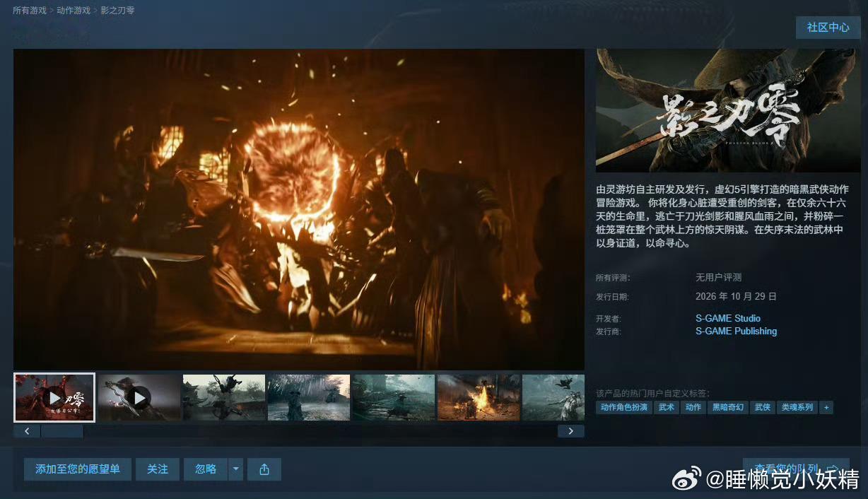The image size is (868, 499).
Task: Click the left arrow of thumbnail strip
Action: tap(27, 431)
